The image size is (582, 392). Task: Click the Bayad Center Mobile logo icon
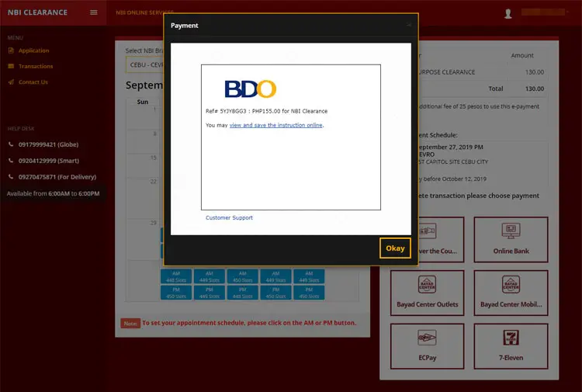click(x=511, y=284)
